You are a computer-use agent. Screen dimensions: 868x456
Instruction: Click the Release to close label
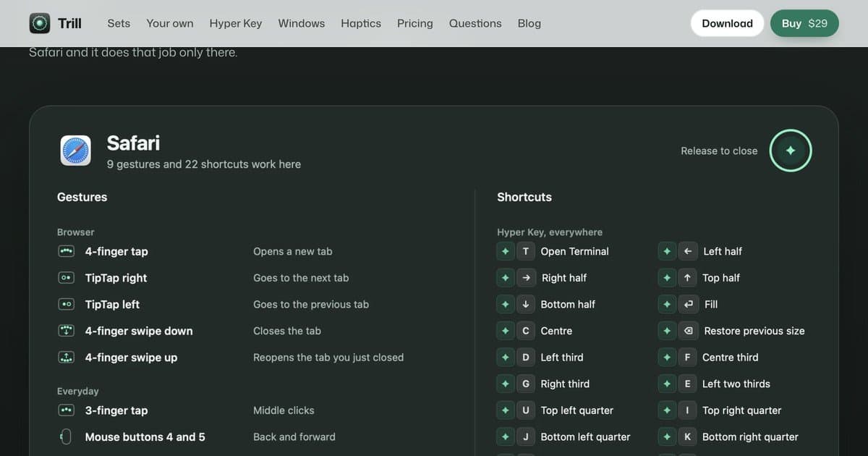click(x=719, y=151)
